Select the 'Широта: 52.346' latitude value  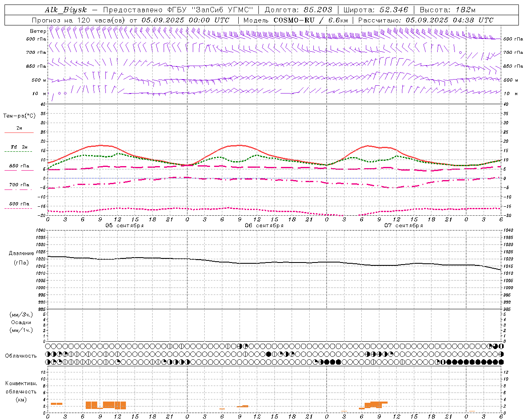coord(376,10)
